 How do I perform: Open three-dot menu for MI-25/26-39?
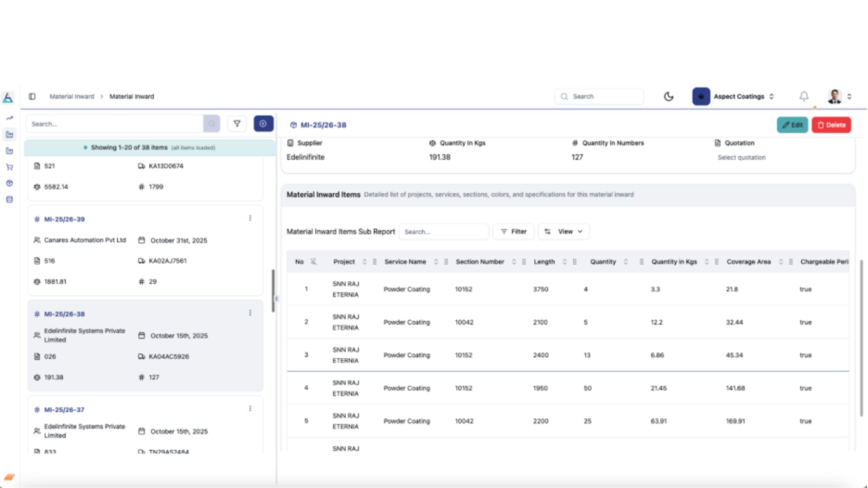[250, 218]
